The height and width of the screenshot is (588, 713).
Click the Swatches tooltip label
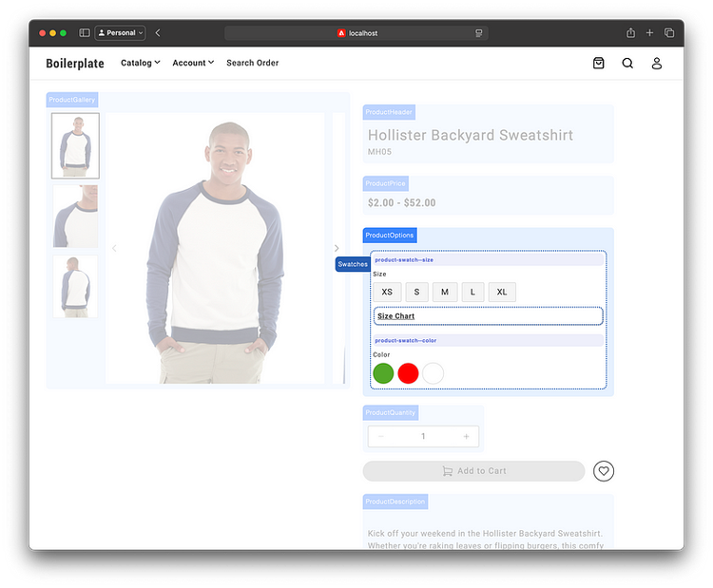(x=353, y=264)
